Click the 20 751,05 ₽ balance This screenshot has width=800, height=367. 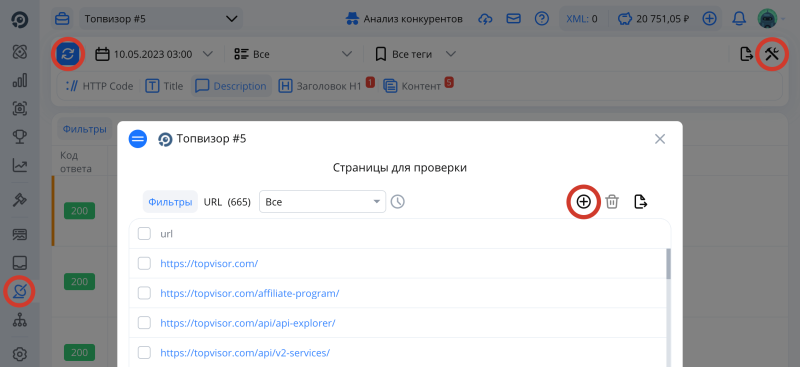click(x=654, y=19)
